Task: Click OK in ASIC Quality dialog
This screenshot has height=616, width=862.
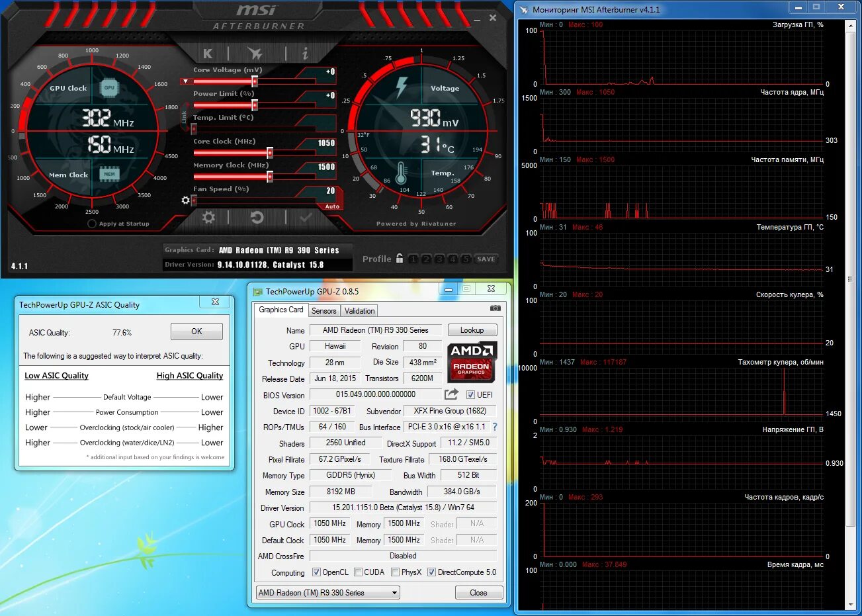Action: pos(196,331)
